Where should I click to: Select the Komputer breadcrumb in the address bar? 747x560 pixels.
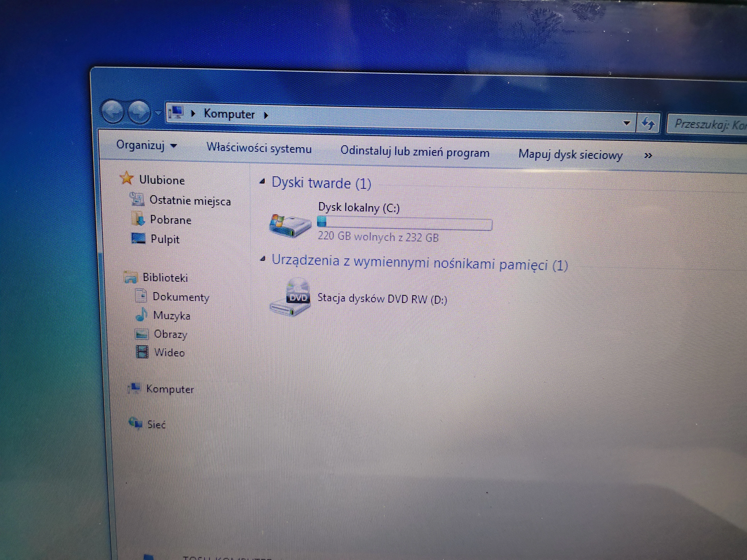coord(229,114)
